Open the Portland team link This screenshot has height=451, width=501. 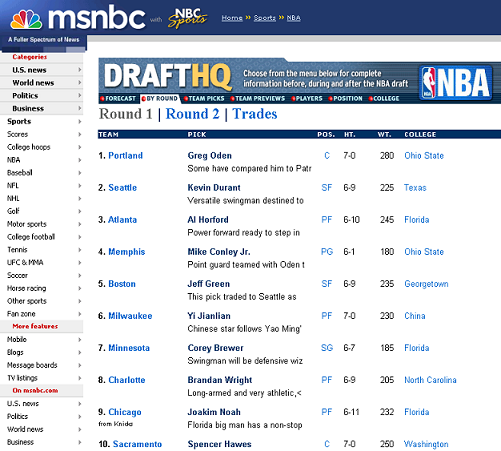pyautogui.click(x=125, y=156)
